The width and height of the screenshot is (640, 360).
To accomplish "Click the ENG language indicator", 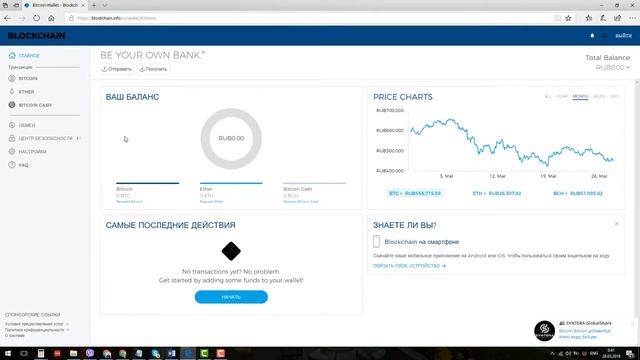I will tap(594, 353).
